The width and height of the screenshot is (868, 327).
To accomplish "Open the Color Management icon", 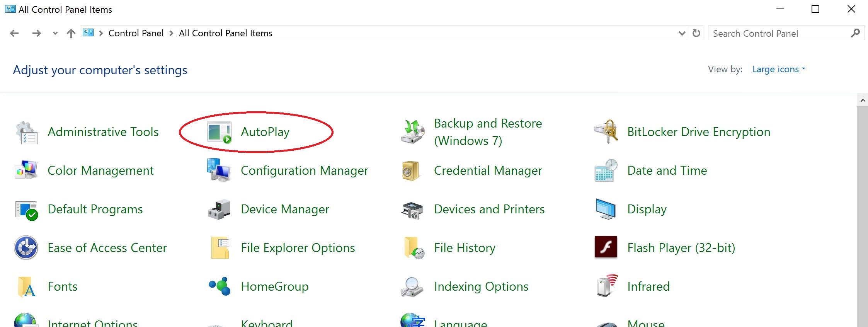I will pyautogui.click(x=26, y=170).
